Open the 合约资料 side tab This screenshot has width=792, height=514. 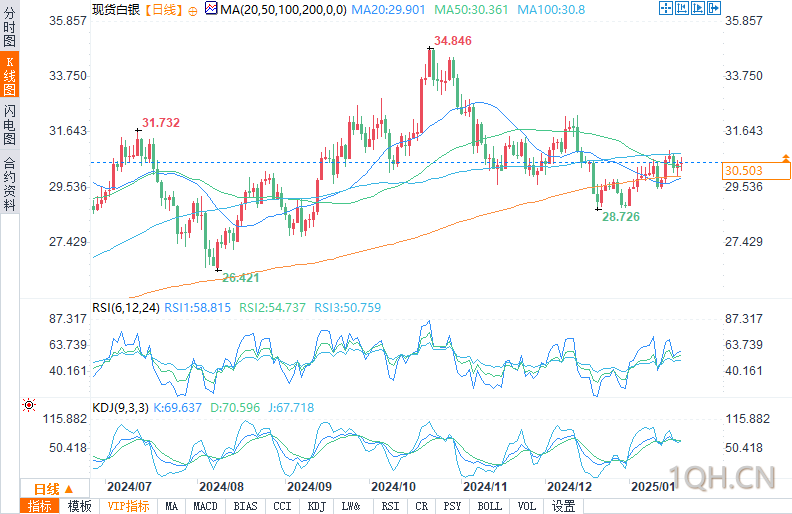[10, 183]
